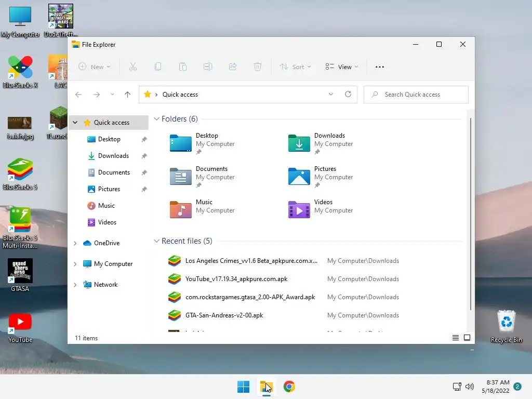Click the Copy icon in toolbar
Image resolution: width=532 pixels, height=399 pixels.
(x=158, y=67)
